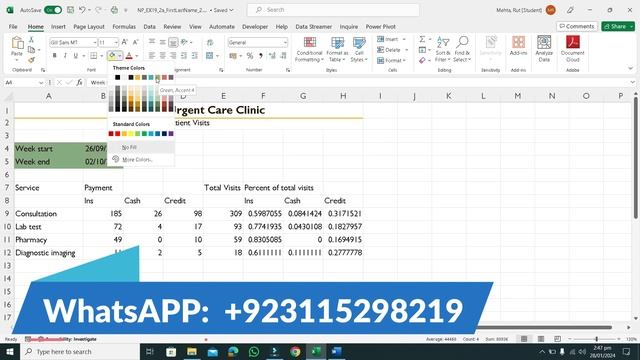Click the green Share button

coord(618,26)
